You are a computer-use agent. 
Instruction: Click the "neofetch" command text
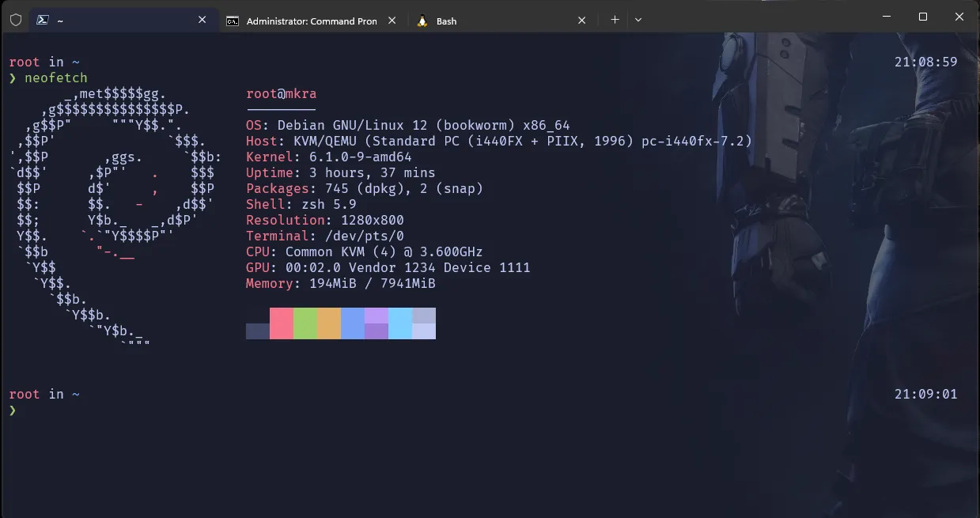(x=55, y=78)
